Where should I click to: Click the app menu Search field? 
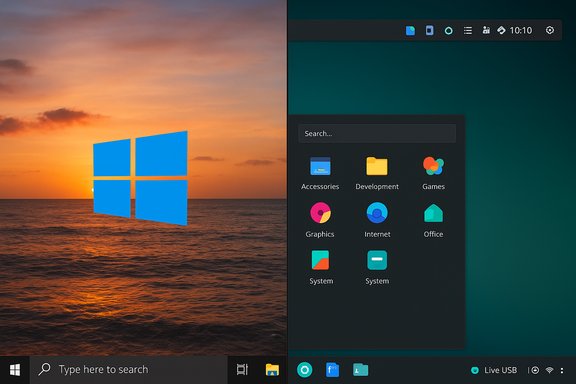pos(377,133)
